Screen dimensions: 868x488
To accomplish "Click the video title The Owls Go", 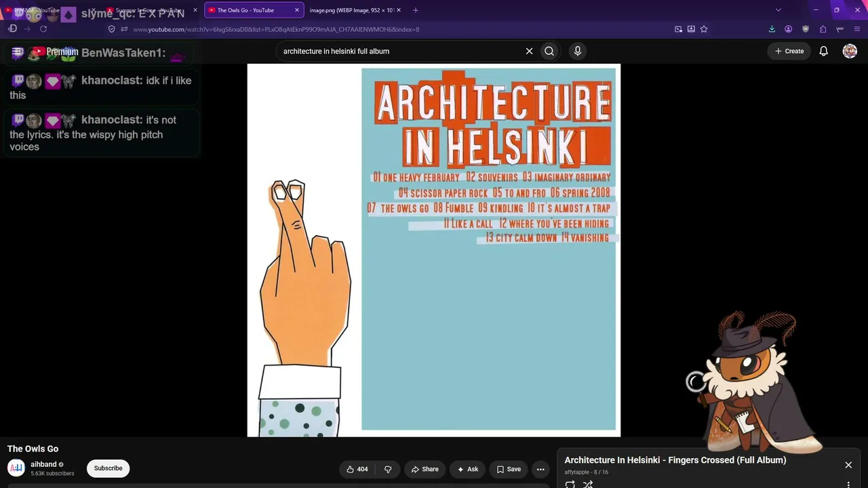I will pos(33,449).
